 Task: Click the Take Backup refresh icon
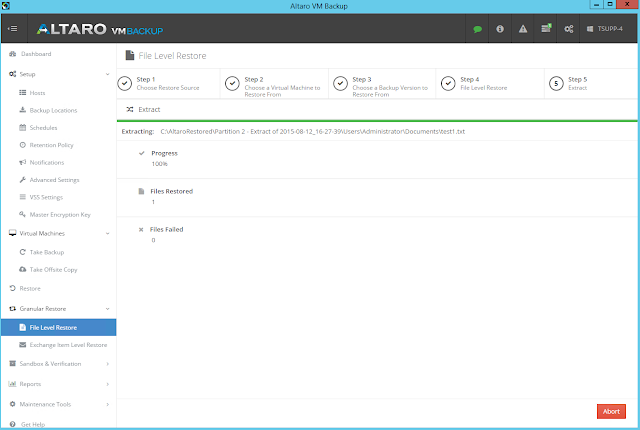[23, 252]
